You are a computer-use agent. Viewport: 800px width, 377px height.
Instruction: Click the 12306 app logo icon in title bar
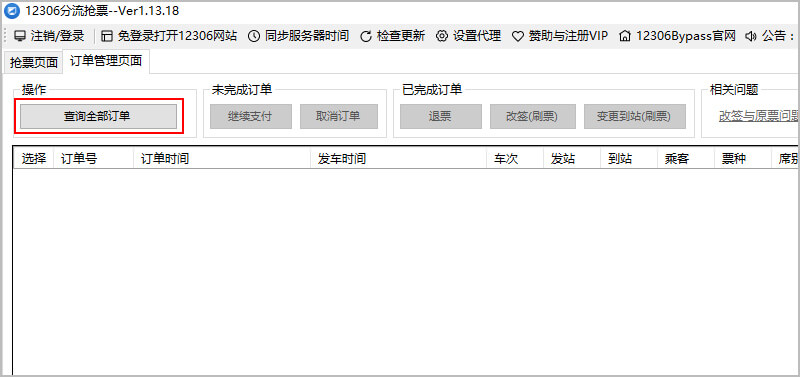[x=12, y=10]
